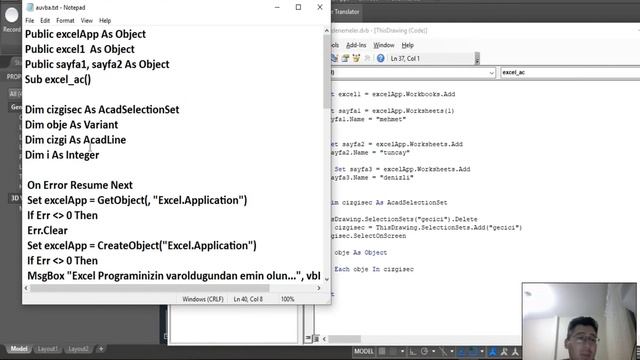Open the View menu in Notepad
Screen dimensions: 640x360
[87, 20]
